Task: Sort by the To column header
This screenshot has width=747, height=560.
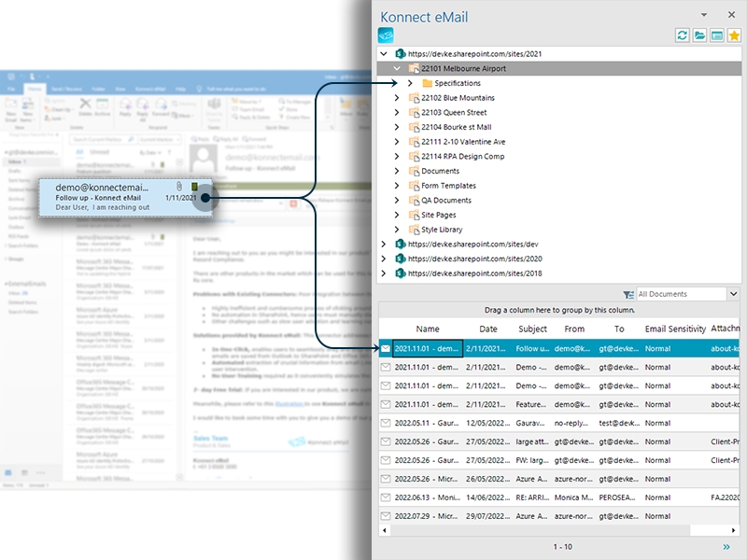Action: tap(619, 329)
